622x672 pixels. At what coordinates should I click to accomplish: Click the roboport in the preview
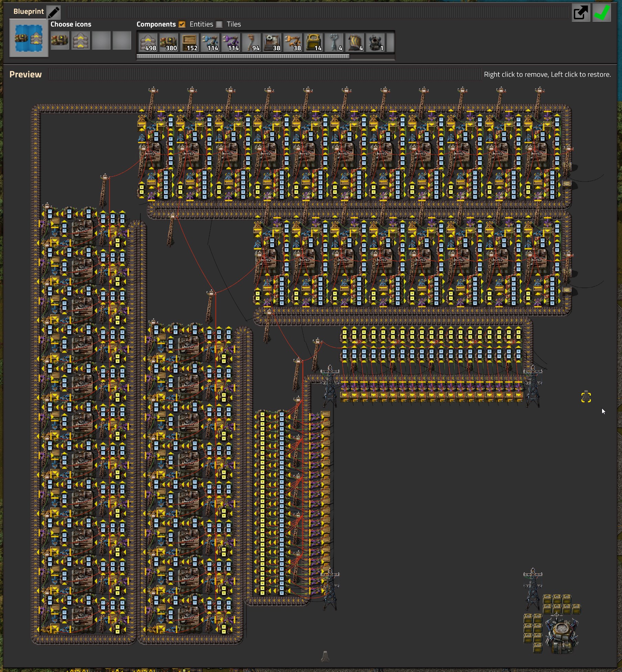click(x=562, y=634)
